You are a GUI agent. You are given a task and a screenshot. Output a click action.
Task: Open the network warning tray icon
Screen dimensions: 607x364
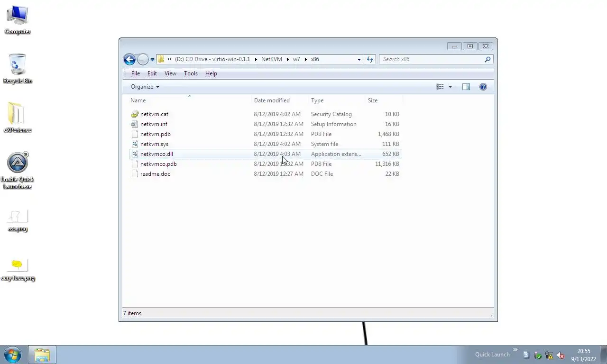[549, 355]
